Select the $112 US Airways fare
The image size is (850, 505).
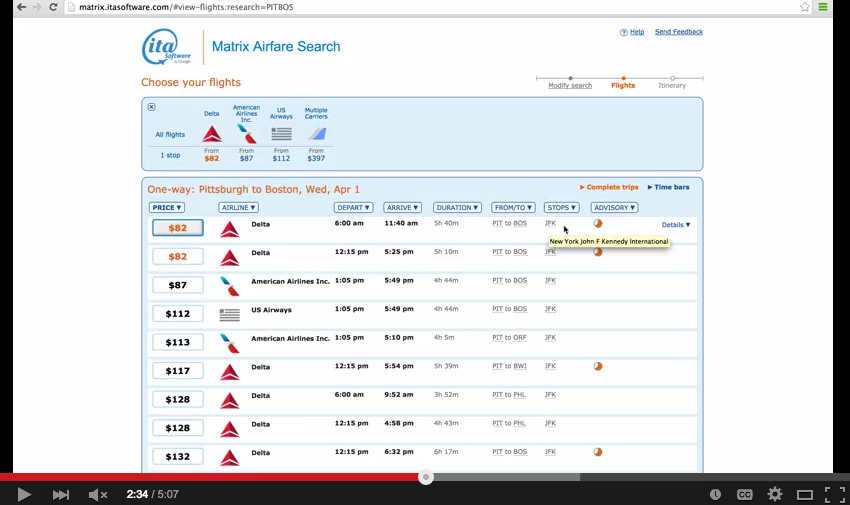(x=178, y=314)
